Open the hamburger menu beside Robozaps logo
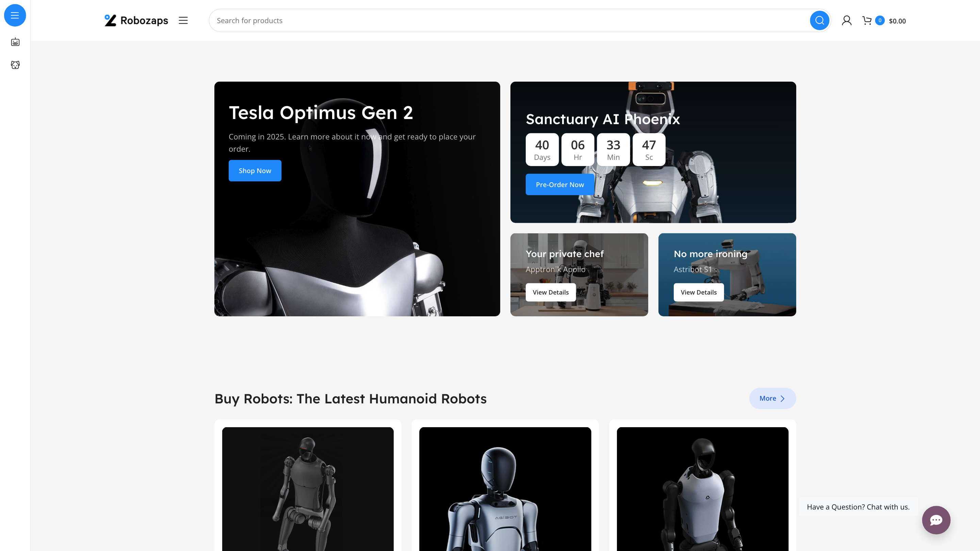This screenshot has height=551, width=980. coord(183,20)
